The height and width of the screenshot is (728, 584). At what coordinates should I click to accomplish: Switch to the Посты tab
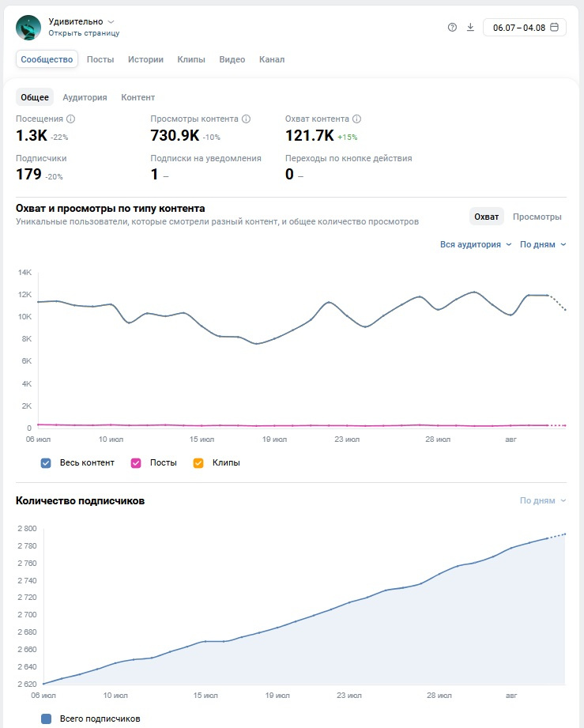coord(100,59)
